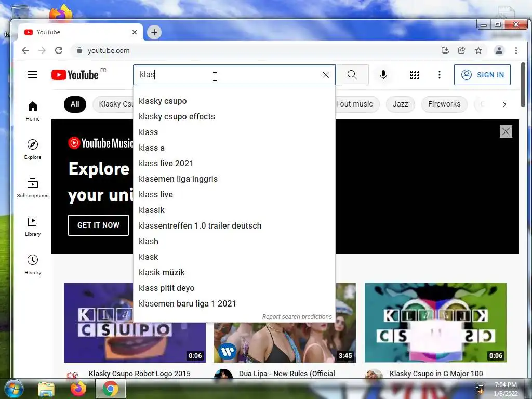This screenshot has height=399, width=532.
Task: Open Library in sidebar
Action: [x=33, y=227]
